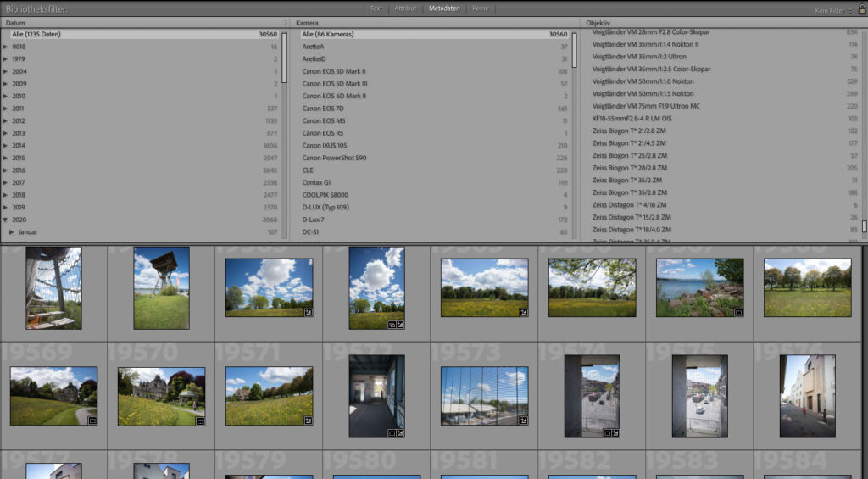Expand the 2014 year entry

pyautogui.click(x=6, y=146)
